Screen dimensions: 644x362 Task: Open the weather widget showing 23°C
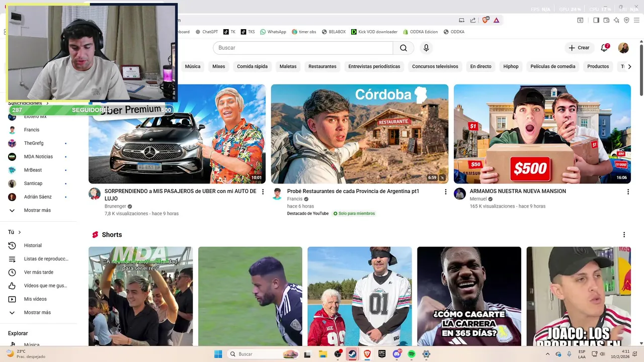[x=25, y=354]
